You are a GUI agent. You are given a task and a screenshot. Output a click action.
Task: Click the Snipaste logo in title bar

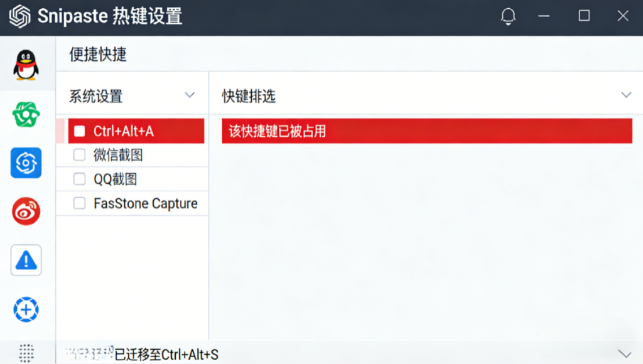click(19, 17)
